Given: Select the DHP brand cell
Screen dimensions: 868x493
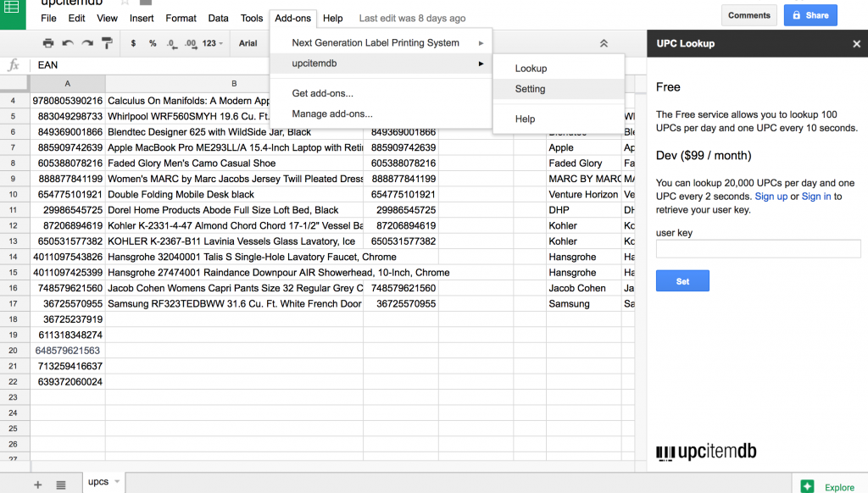Looking at the screenshot, I should click(583, 210).
